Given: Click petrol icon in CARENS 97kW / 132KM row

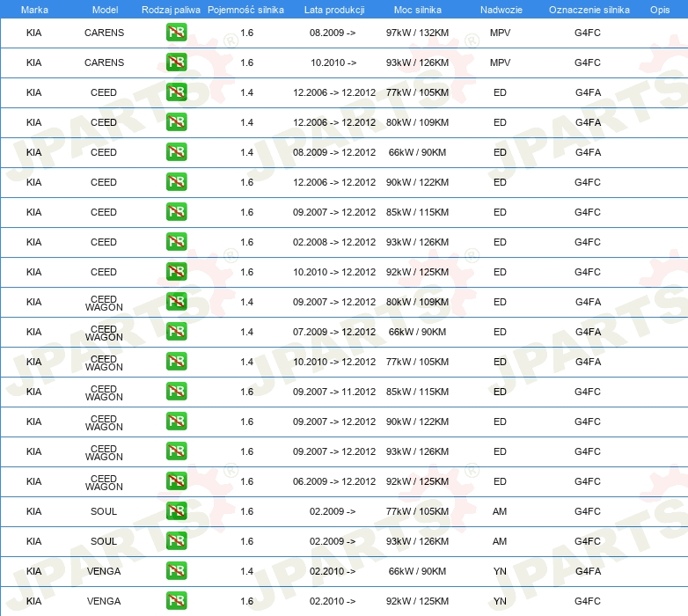Looking at the screenshot, I should 176,33.
